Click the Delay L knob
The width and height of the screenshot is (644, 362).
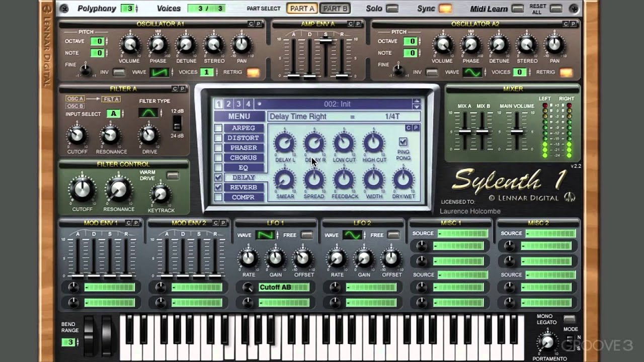pos(284,144)
